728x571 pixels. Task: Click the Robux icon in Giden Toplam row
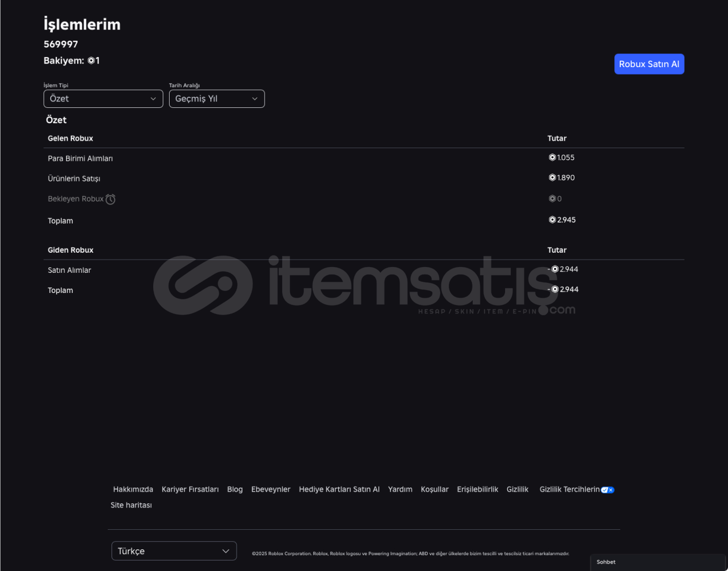[x=555, y=289]
